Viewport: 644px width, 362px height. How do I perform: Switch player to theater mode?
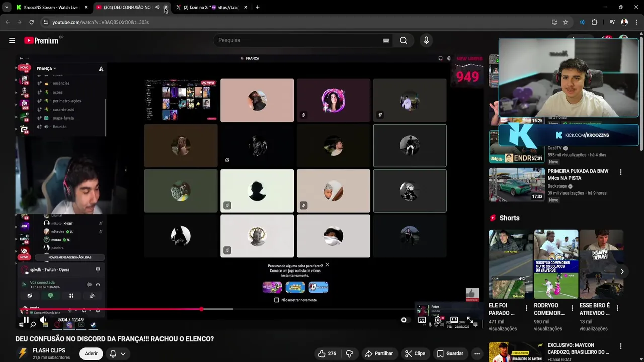point(454,320)
